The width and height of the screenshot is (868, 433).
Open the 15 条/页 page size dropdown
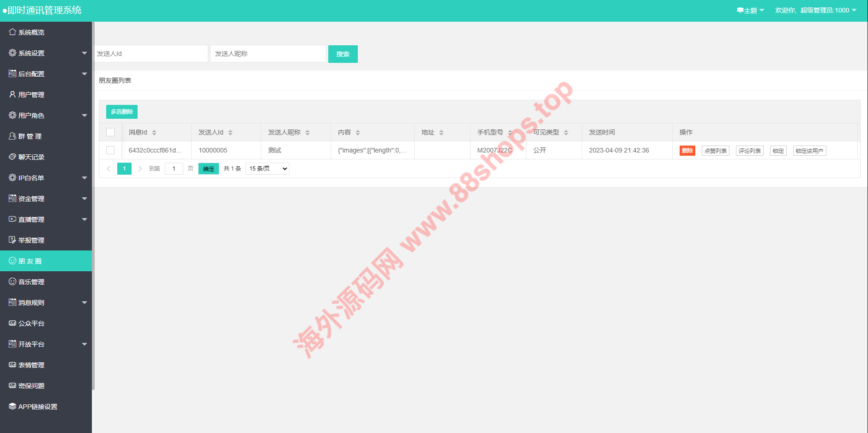[267, 169]
